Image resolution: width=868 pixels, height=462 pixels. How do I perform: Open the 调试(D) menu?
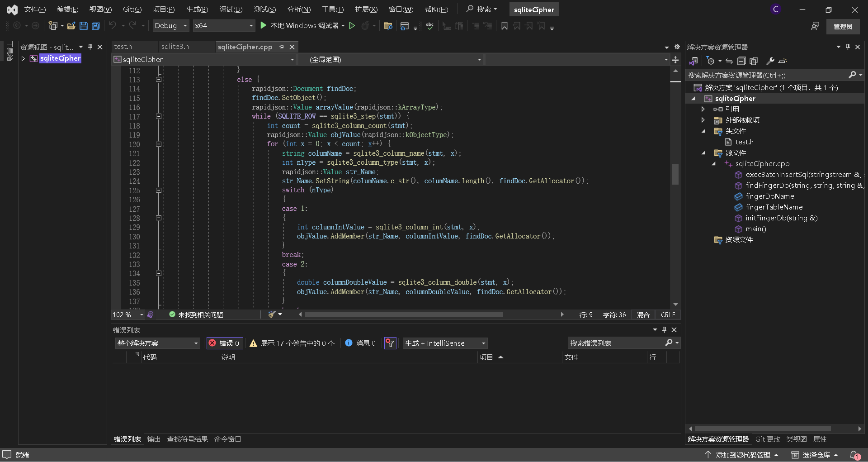coord(231,10)
